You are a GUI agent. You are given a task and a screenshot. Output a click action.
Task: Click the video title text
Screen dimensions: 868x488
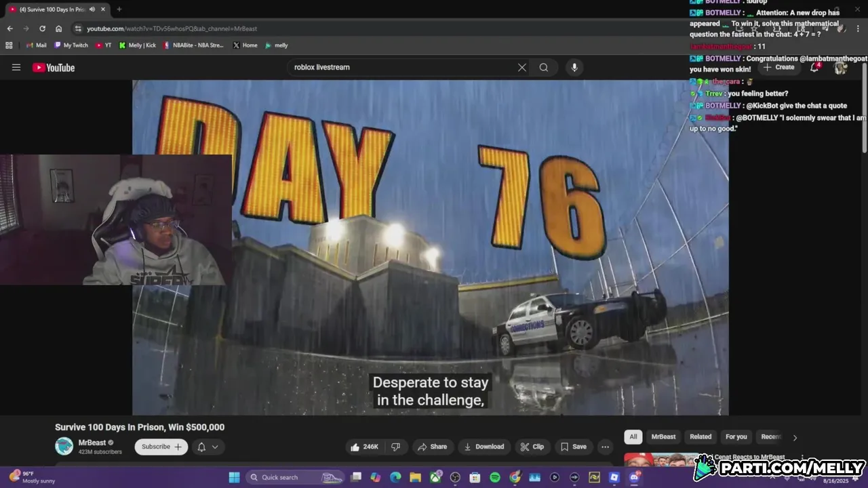click(140, 427)
